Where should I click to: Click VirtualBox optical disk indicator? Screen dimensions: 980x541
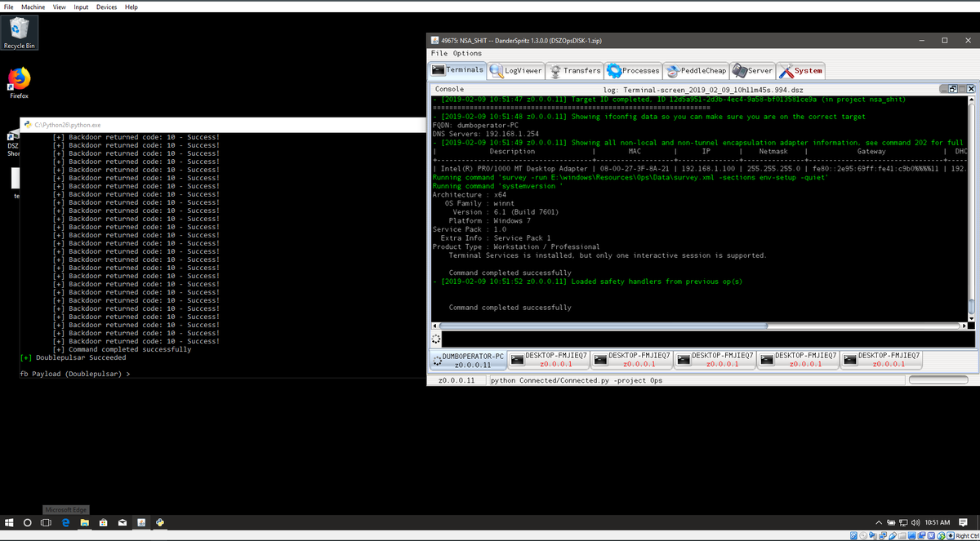click(863, 536)
